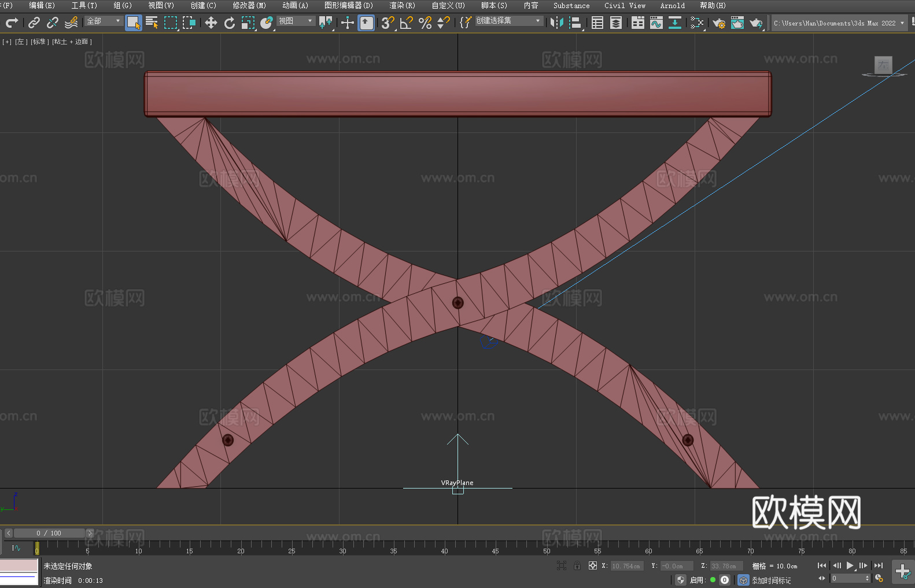Click time slider next frame arrow
This screenshot has width=915, height=588.
tap(90, 533)
